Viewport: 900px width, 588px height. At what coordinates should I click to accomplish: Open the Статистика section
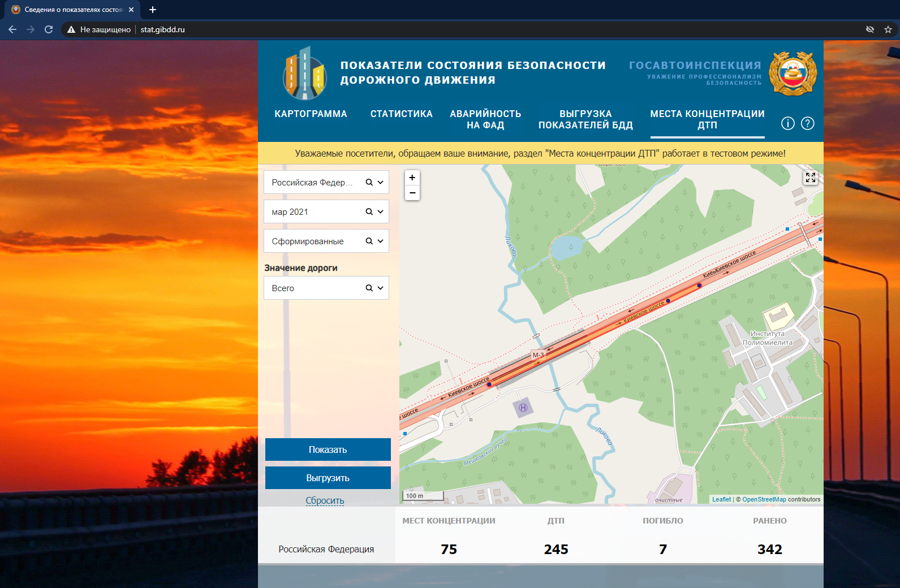tap(402, 114)
